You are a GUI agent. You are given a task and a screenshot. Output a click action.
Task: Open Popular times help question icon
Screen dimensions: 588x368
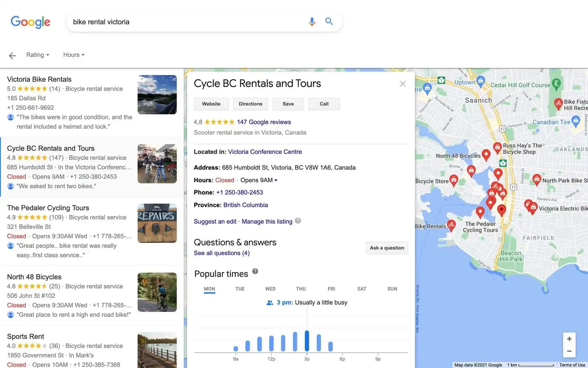point(255,271)
